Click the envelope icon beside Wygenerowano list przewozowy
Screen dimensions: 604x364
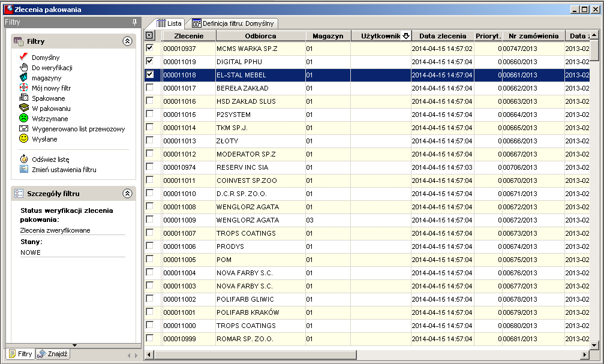(24, 129)
